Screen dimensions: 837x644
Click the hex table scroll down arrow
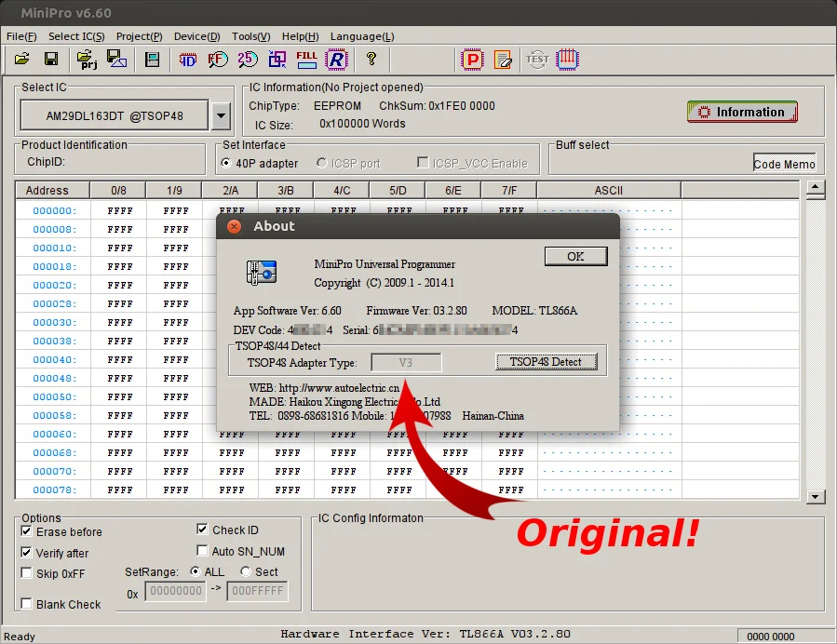click(815, 497)
